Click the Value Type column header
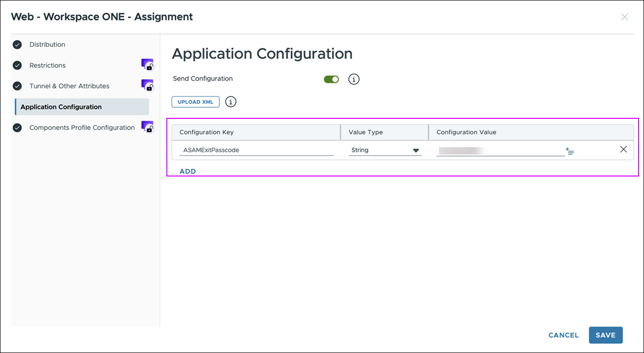The image size is (644, 353). [385, 132]
